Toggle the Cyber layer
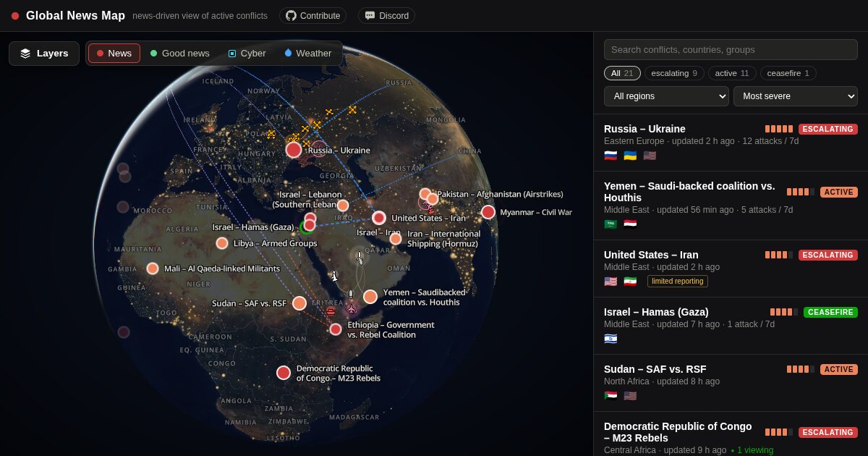The width and height of the screenshot is (868, 456). point(247,54)
